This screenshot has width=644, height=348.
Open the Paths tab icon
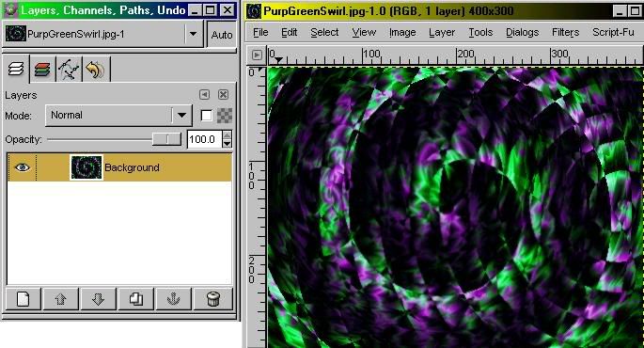point(69,70)
